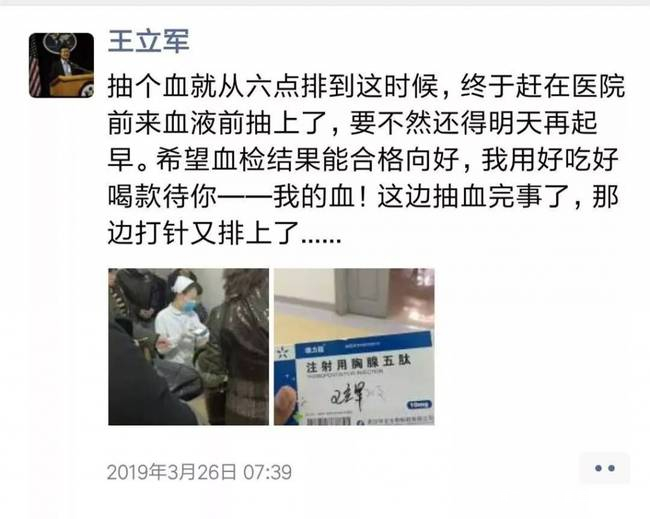Select the post line starting with 抽个血就从六点
This screenshot has width=650, height=519.
(366, 87)
